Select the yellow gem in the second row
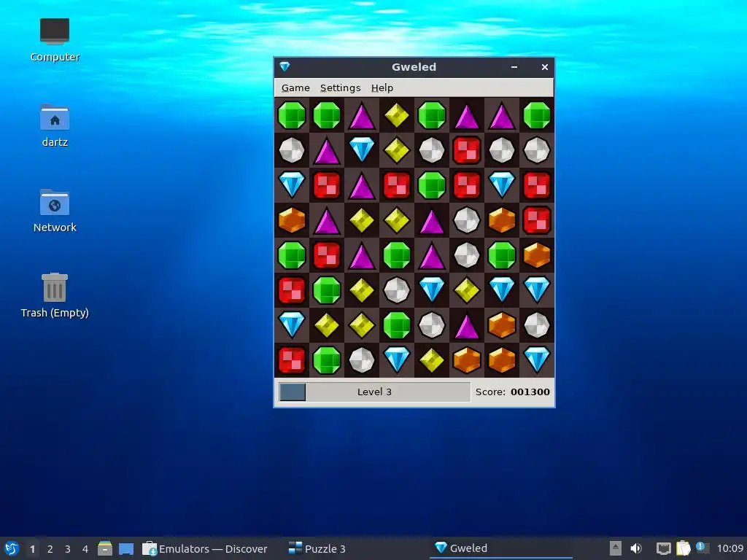The height and width of the screenshot is (560, 747). [397, 150]
